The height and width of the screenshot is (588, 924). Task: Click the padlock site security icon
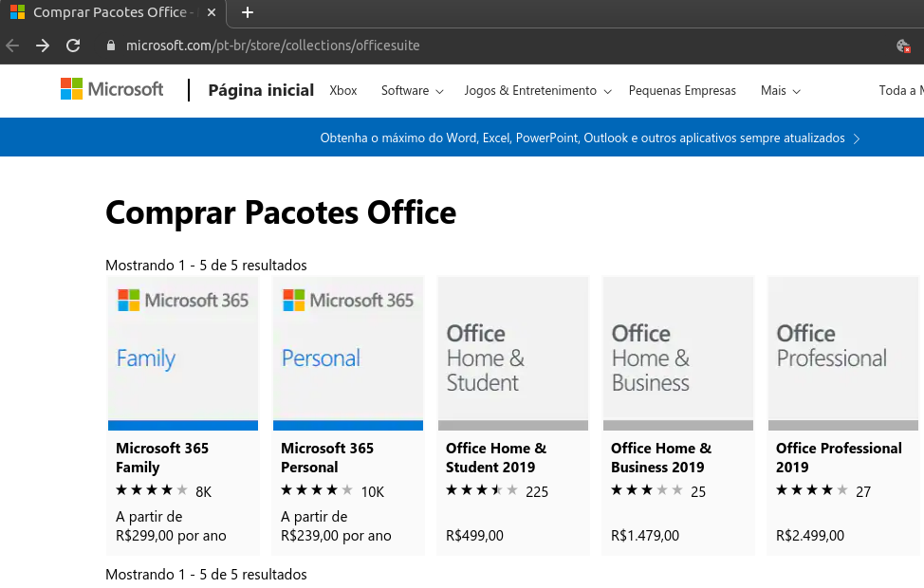point(111,46)
